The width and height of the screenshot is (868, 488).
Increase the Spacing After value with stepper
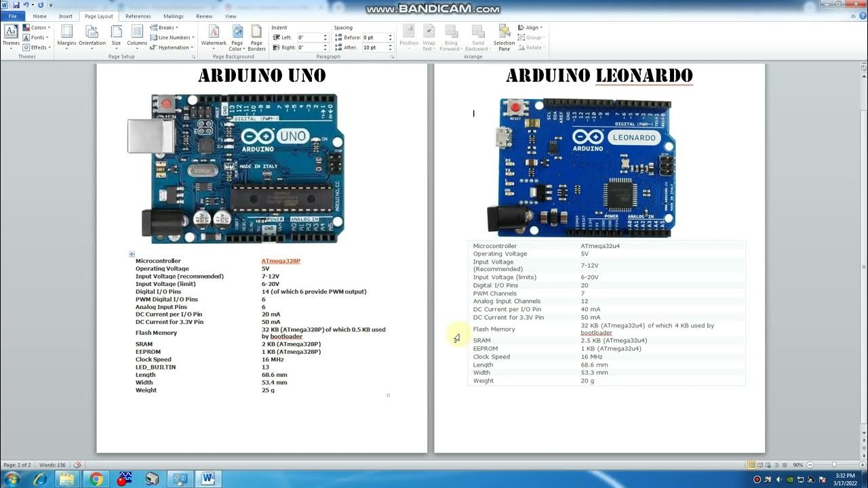click(x=390, y=45)
